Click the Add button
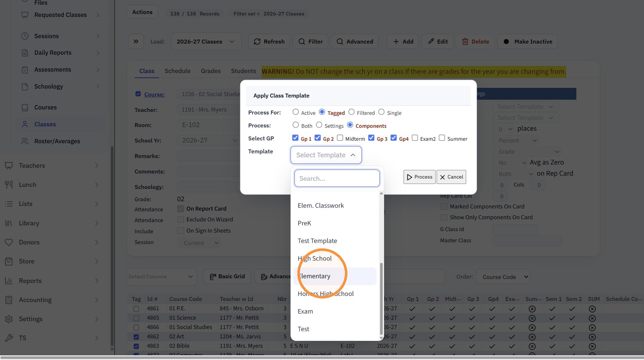This screenshot has width=644, height=360. (403, 41)
